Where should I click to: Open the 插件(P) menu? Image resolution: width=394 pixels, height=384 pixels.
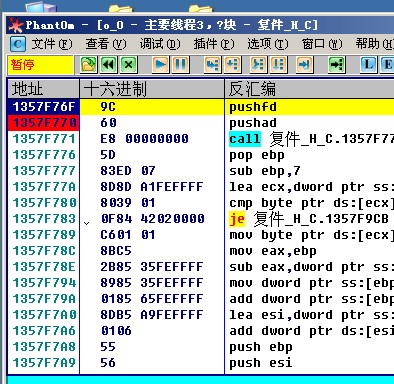pyautogui.click(x=214, y=44)
